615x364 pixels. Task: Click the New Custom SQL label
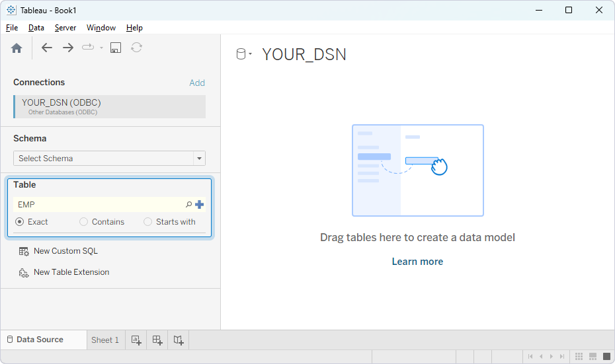pos(65,251)
